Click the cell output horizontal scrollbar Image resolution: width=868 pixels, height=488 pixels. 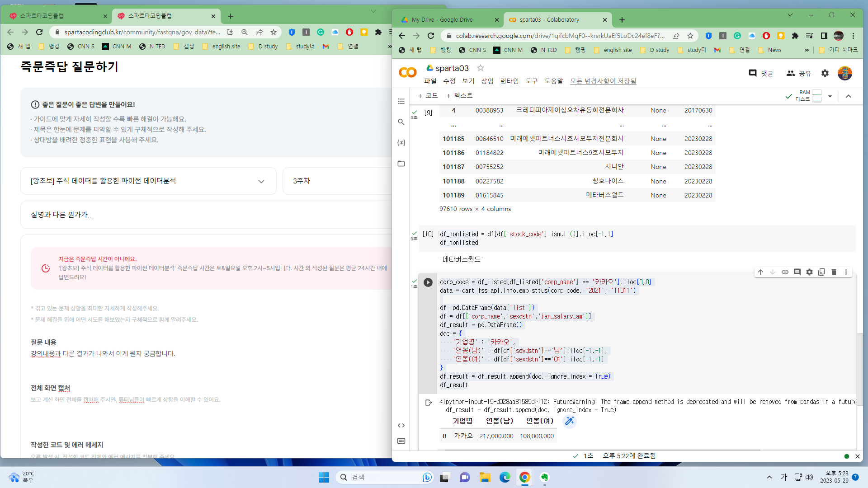click(602, 450)
